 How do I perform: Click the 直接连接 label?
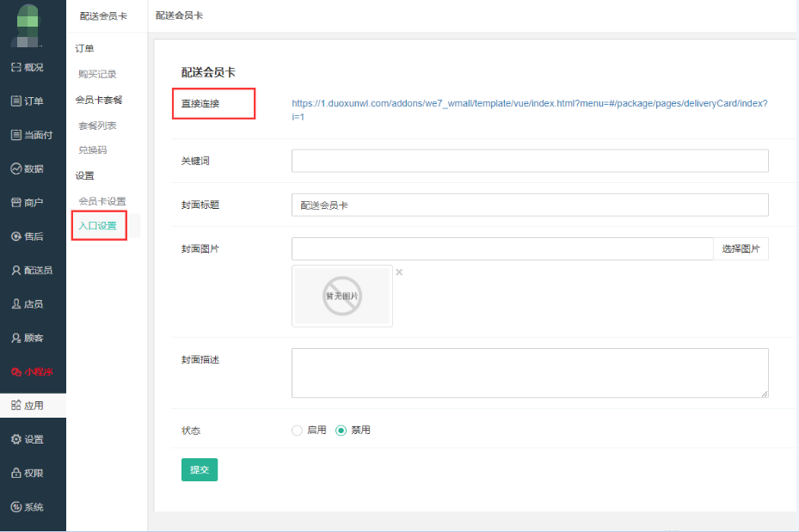(200, 103)
